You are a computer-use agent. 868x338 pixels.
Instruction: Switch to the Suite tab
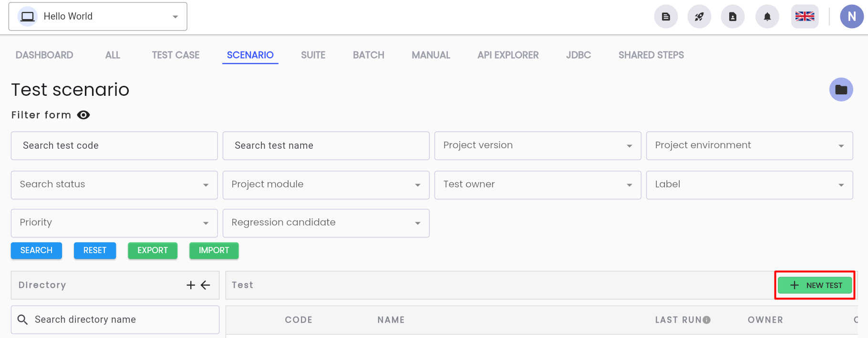(x=313, y=55)
